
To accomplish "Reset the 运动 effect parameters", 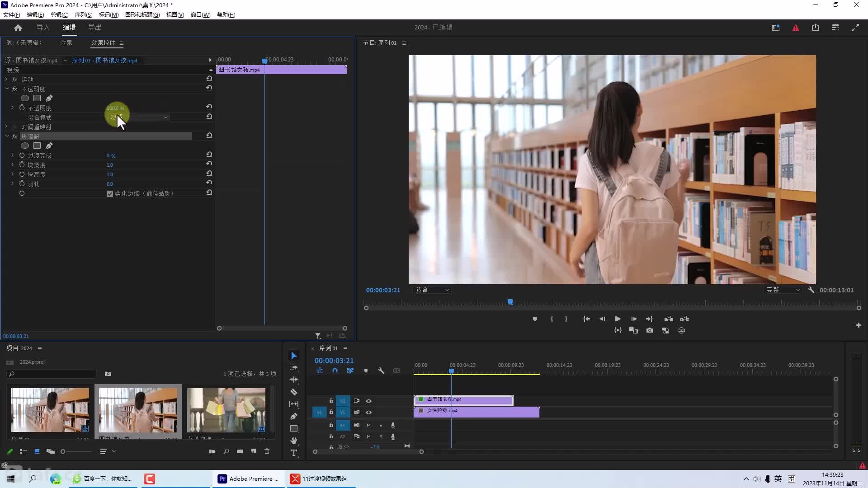I will [209, 79].
